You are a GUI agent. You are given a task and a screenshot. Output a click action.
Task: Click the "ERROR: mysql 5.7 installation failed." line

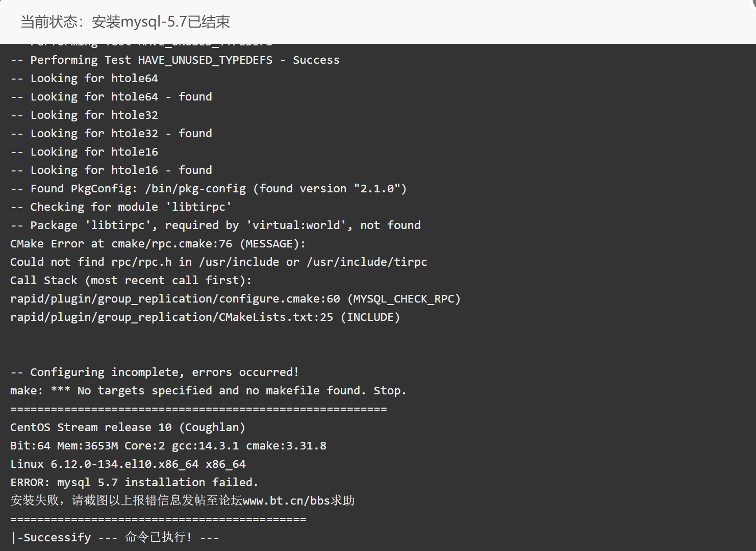134,482
